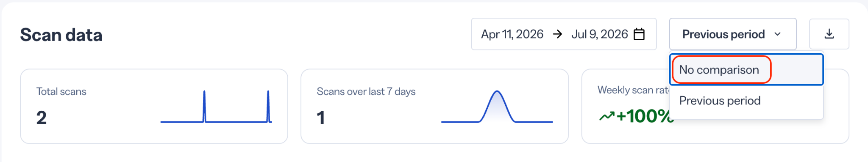Click the 7-day scans value 1

pyautogui.click(x=321, y=118)
